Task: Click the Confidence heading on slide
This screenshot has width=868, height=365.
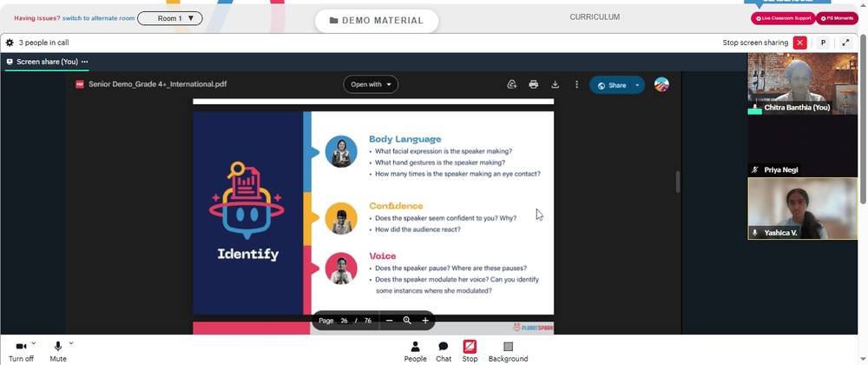Action: tap(397, 206)
